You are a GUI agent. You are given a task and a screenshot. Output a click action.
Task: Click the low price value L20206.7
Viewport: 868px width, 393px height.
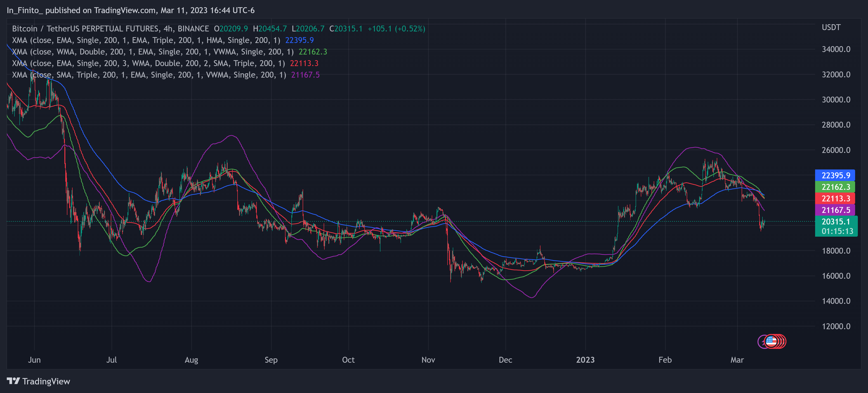pyautogui.click(x=308, y=29)
